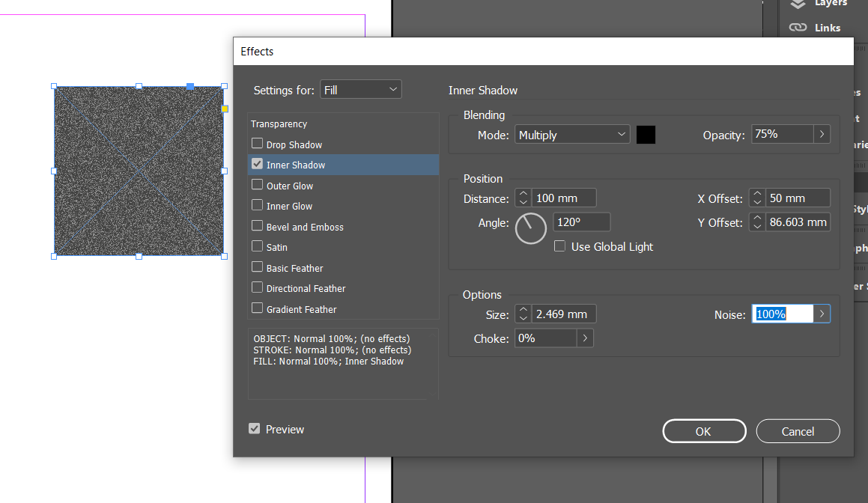Open the Choke percentage slider arrow
This screenshot has height=503, width=868.
(585, 338)
